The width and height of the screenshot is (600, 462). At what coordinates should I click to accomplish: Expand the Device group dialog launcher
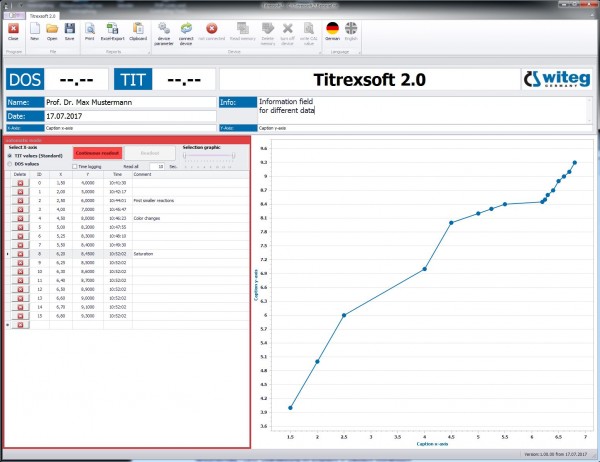click(x=320, y=52)
